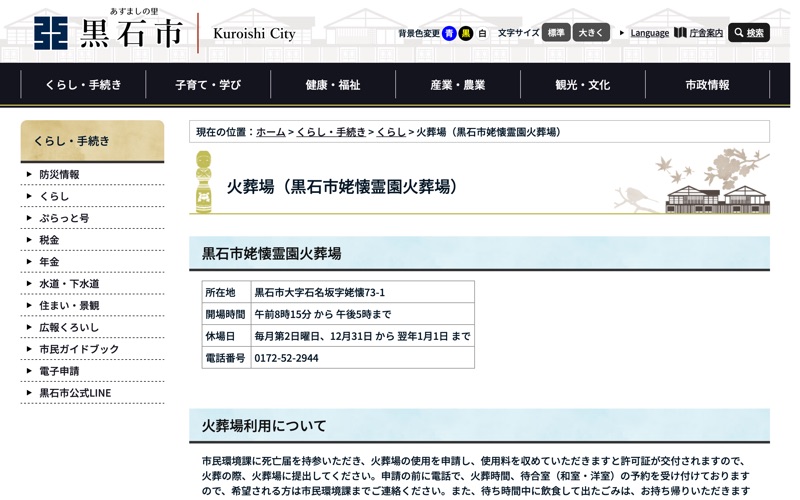This screenshot has height=500, width=800.
Task: Click the 黒石市 site title text
Action: (132, 34)
